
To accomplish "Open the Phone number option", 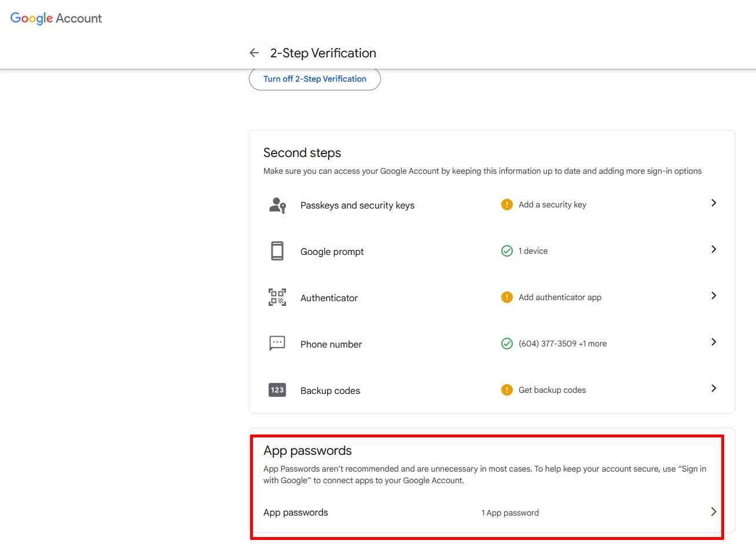I will (x=331, y=344).
